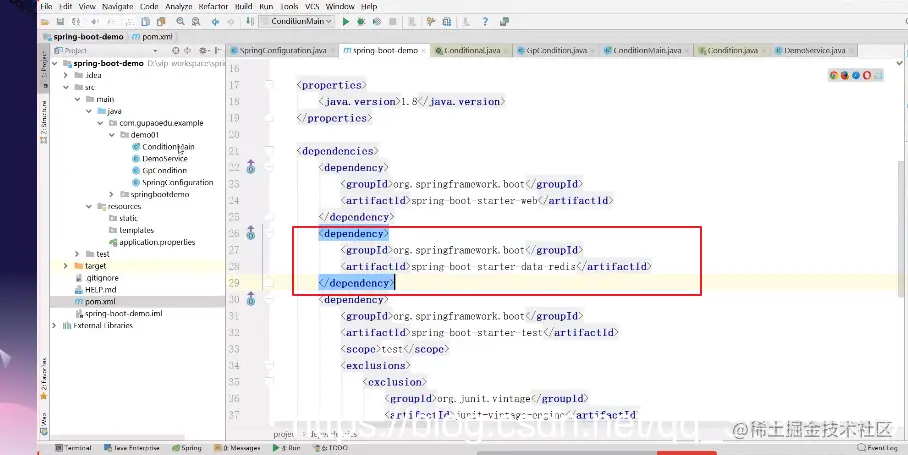
Task: Open the ConditionMain run configuration dropdown
Action: (x=295, y=21)
